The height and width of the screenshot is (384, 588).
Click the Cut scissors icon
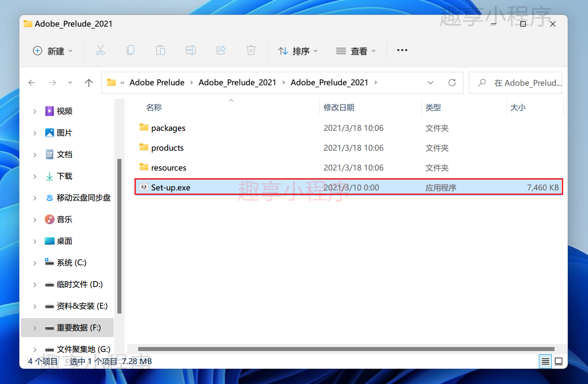click(x=100, y=51)
